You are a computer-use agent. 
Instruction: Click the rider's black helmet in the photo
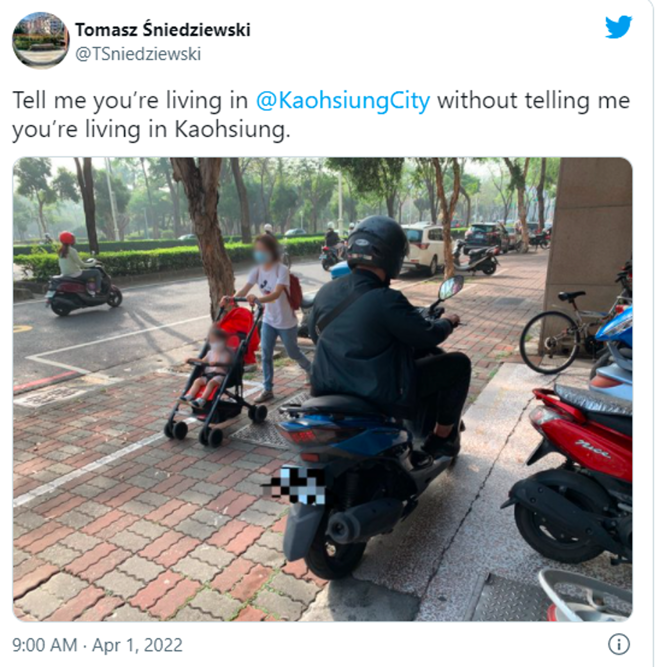[377, 245]
